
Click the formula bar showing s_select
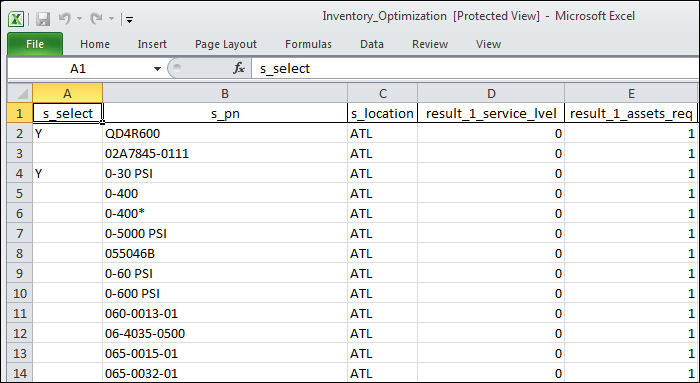(475, 69)
